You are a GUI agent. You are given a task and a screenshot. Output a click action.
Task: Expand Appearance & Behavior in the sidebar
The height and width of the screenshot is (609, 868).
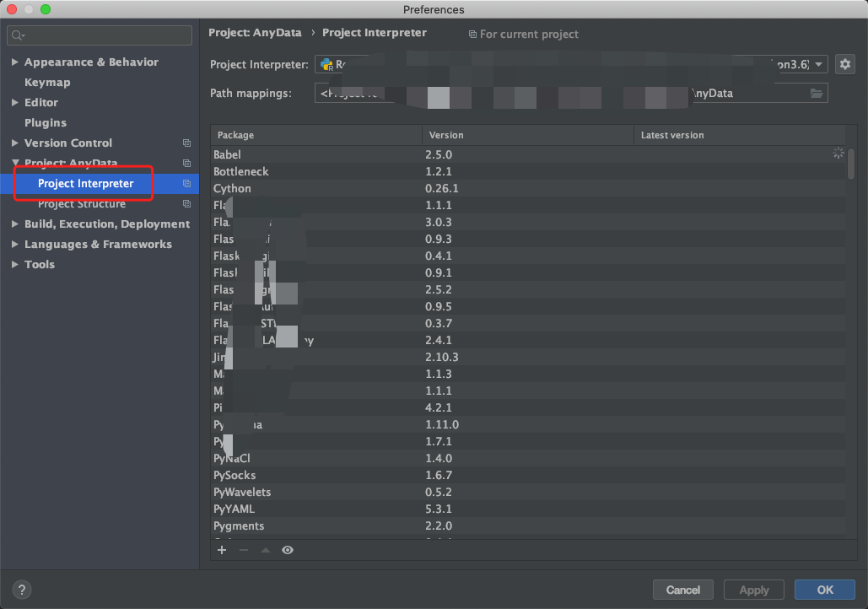click(x=15, y=62)
